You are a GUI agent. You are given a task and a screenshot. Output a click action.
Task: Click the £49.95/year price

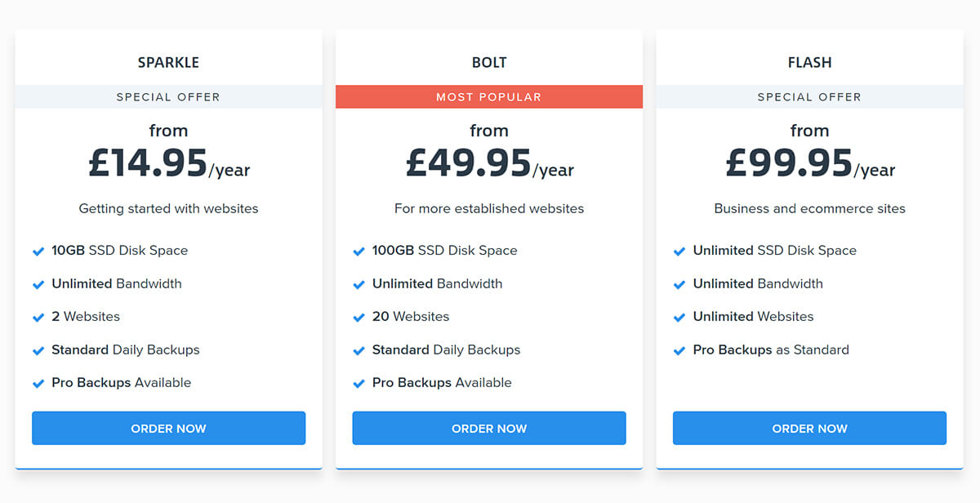[489, 162]
